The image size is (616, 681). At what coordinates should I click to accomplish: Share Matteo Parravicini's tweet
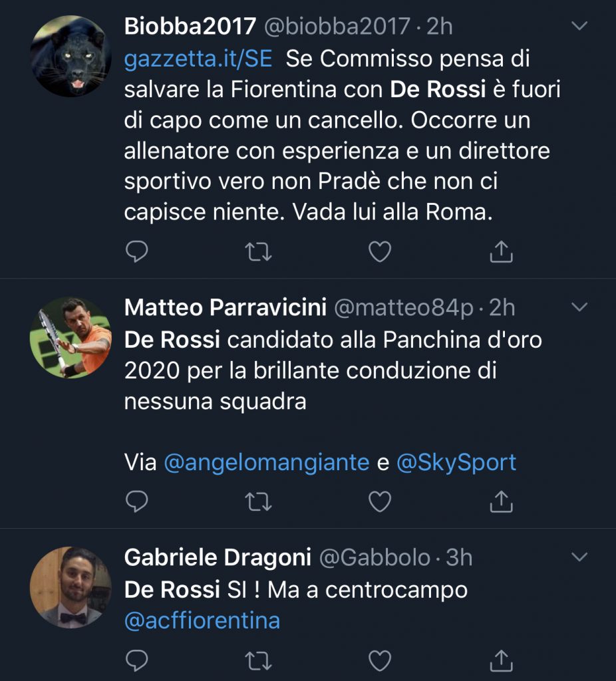[x=501, y=502]
